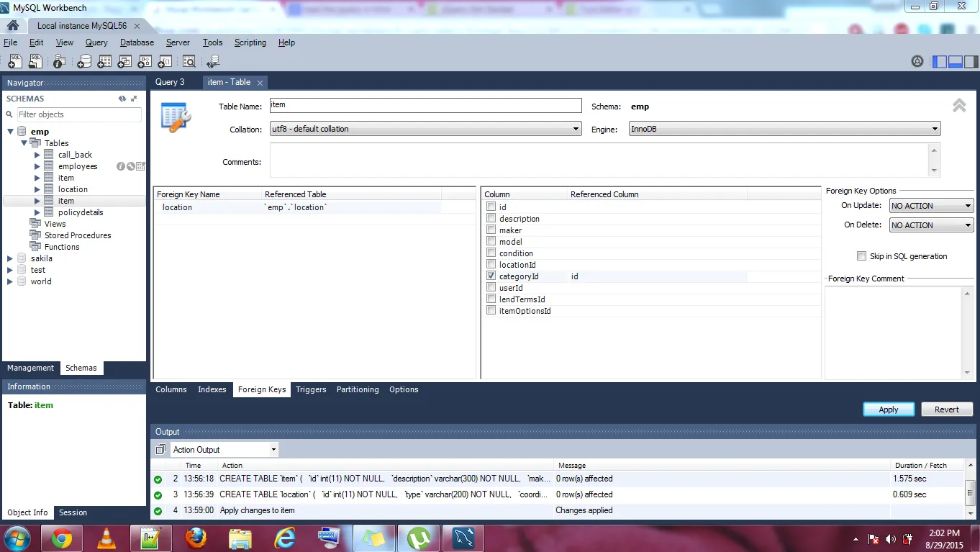Open result grid for employees table
The width and height of the screenshot is (980, 552).
click(140, 166)
